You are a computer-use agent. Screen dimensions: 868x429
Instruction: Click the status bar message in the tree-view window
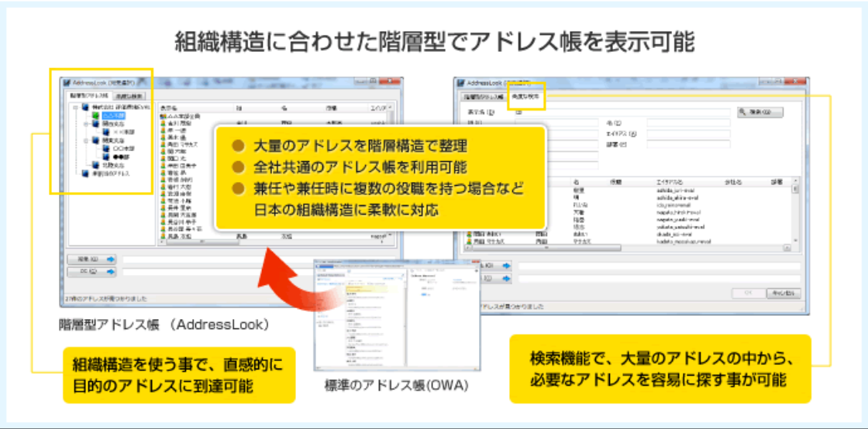pyautogui.click(x=105, y=300)
